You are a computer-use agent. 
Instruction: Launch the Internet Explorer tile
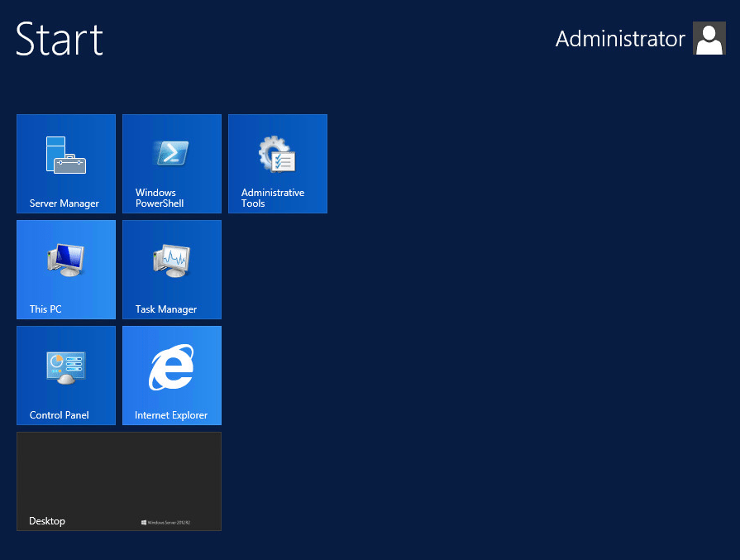(x=172, y=376)
